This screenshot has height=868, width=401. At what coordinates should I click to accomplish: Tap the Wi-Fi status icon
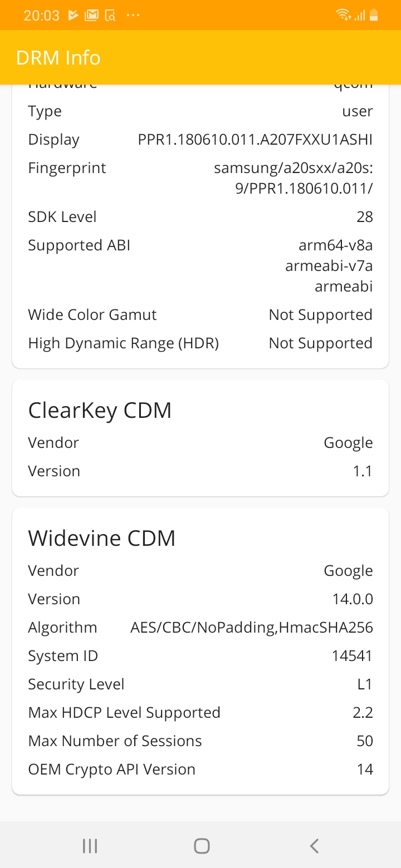point(343,16)
